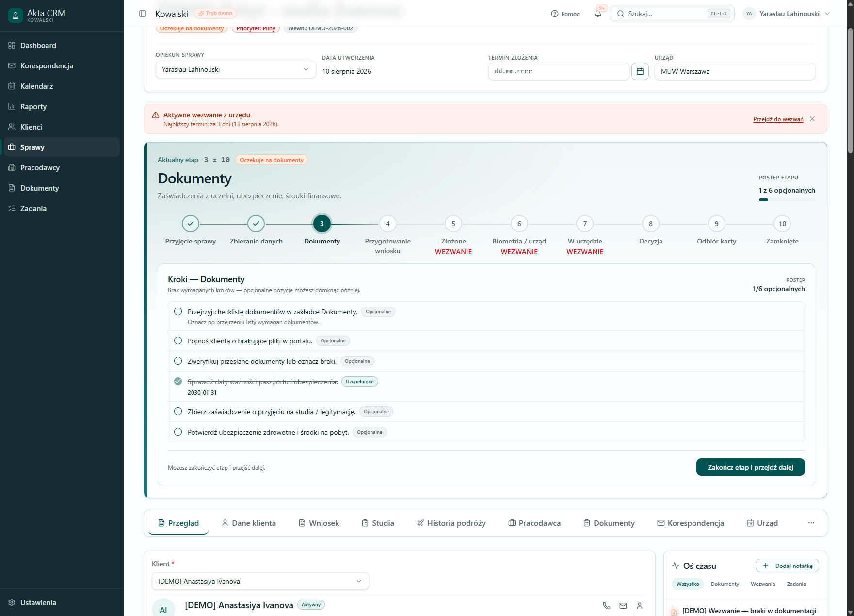Click the Pomoc help icon
The width and height of the screenshot is (854, 616).
click(555, 14)
